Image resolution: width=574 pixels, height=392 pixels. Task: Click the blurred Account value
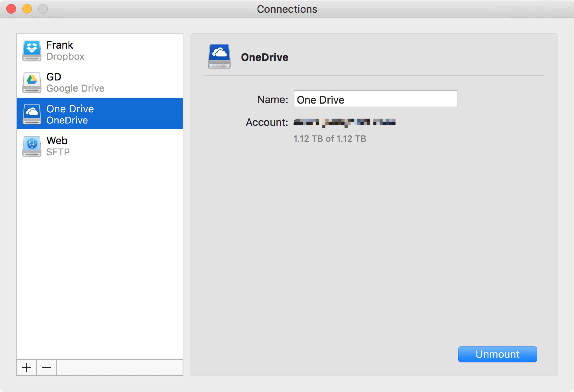pyautogui.click(x=345, y=123)
